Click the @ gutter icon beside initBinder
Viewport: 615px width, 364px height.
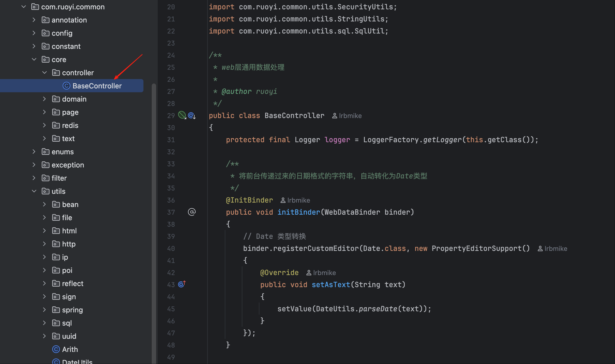[x=192, y=212]
